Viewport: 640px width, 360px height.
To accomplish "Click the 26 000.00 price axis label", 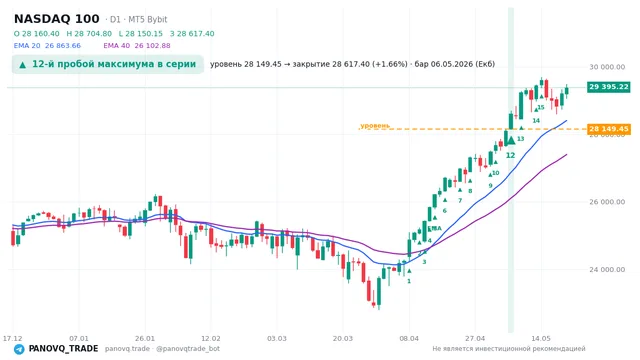I will pos(607,202).
